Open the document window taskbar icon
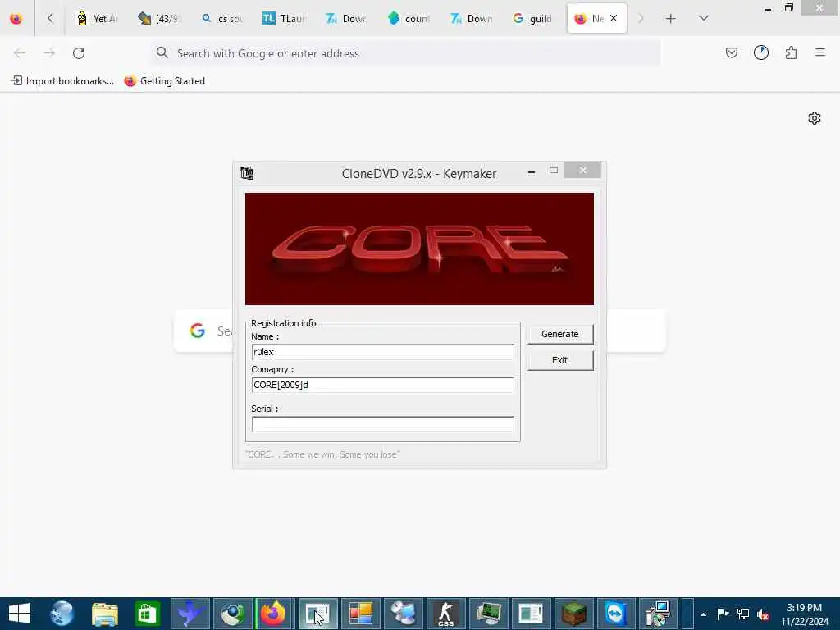The height and width of the screenshot is (630, 840). (x=531, y=614)
